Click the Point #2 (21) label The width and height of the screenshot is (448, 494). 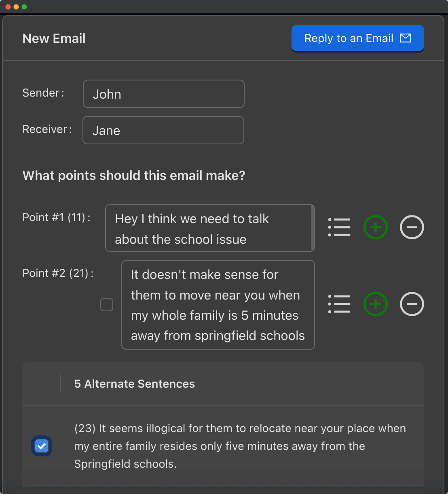click(58, 273)
